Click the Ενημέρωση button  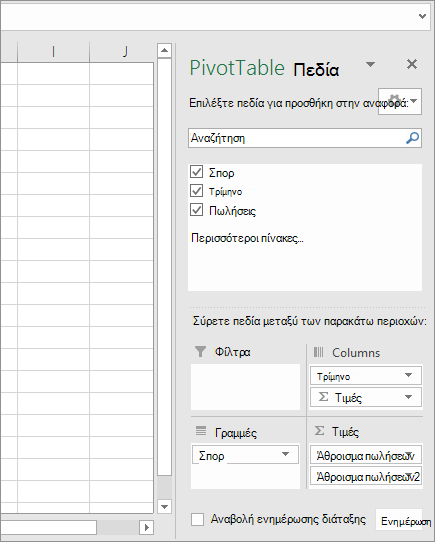[x=403, y=521]
